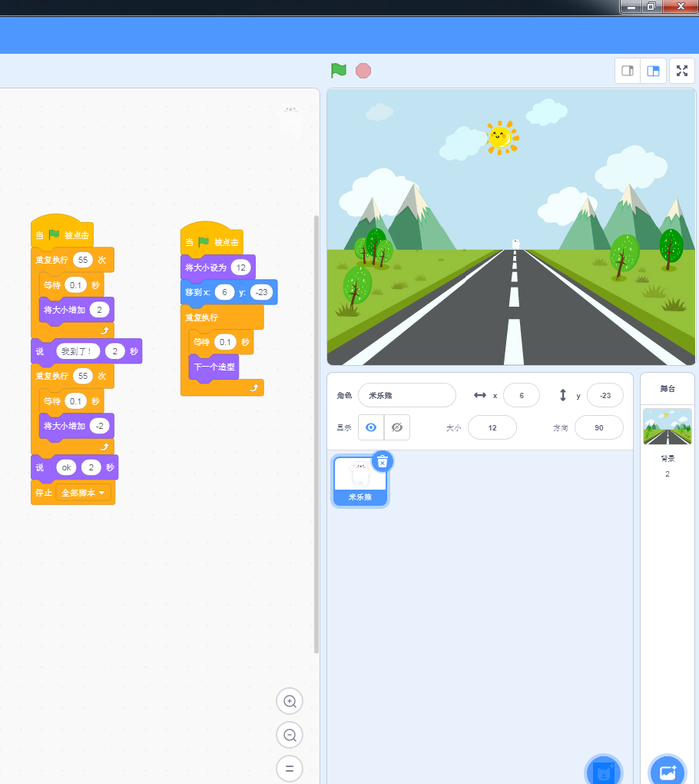Screen dimensions: 699x784
Task: Click the 下一个造型 block
Action: pos(214,367)
